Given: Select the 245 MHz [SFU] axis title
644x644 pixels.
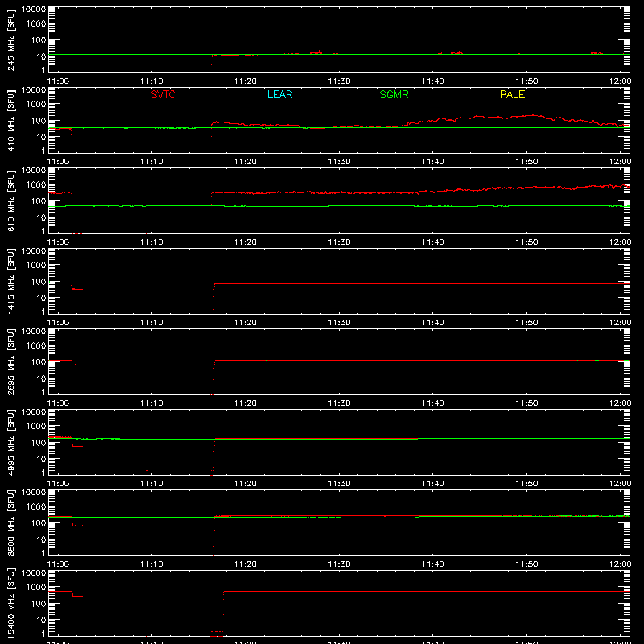Looking at the screenshot, I should (x=10, y=39).
